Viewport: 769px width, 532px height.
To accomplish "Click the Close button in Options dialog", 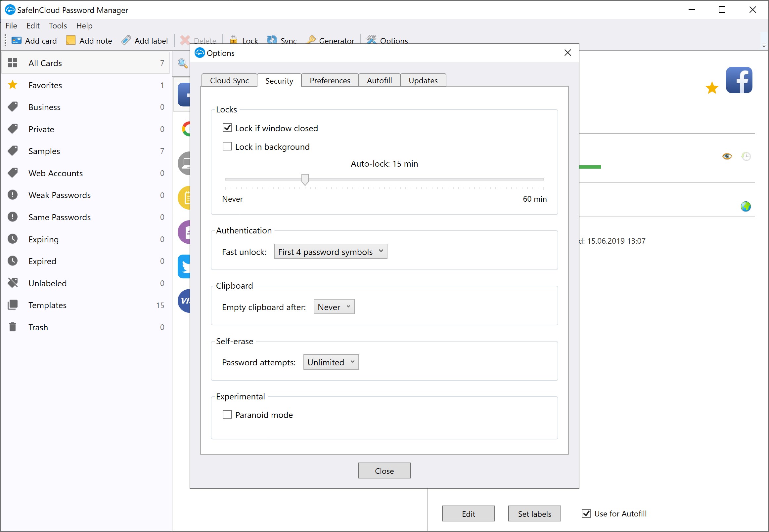I will [x=384, y=471].
